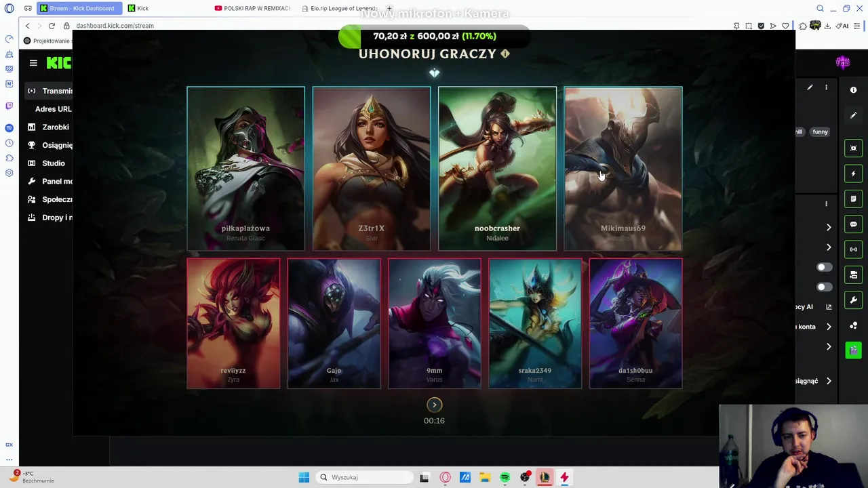Open browser extensions cube icon
Image resolution: width=868 pixels, height=488 pixels.
click(x=803, y=26)
